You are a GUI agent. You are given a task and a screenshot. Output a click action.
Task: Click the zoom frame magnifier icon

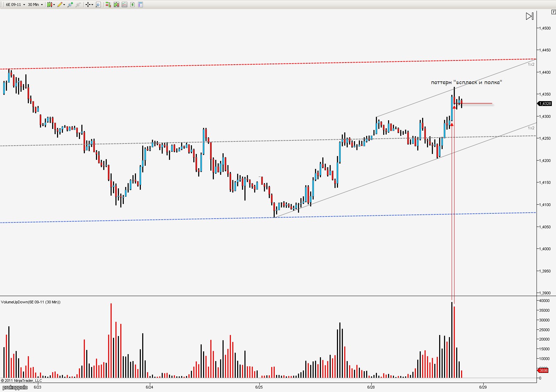click(x=98, y=5)
